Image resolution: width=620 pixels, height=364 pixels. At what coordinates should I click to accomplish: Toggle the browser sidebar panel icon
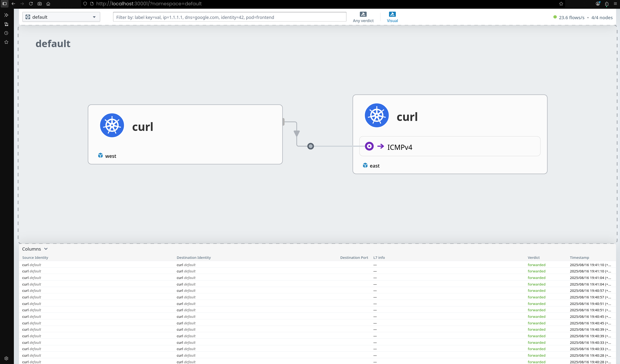(x=5, y=4)
